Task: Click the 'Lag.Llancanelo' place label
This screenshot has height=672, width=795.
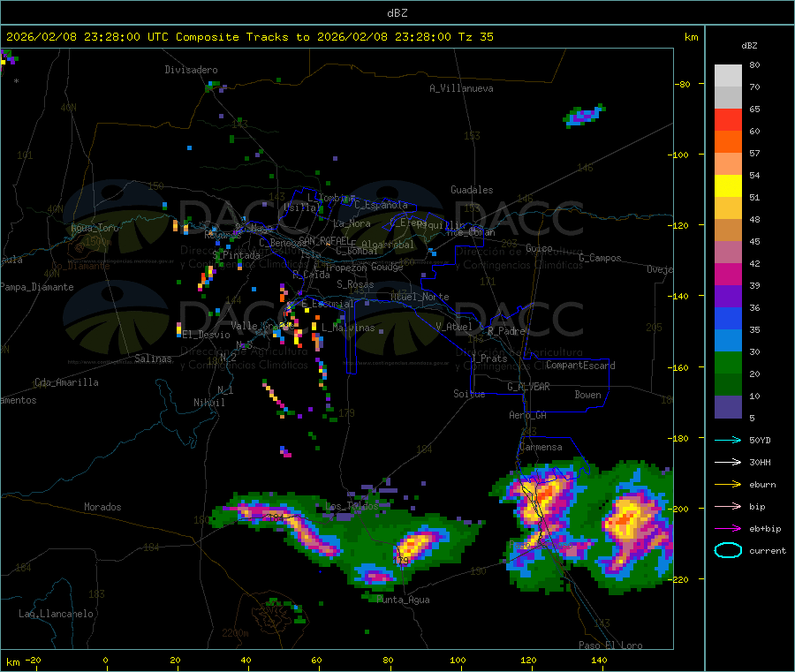Action: (57, 614)
